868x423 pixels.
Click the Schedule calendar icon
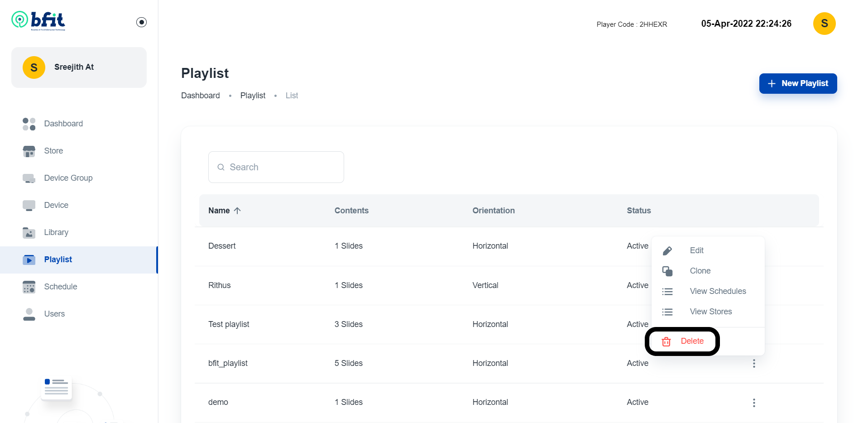point(29,287)
